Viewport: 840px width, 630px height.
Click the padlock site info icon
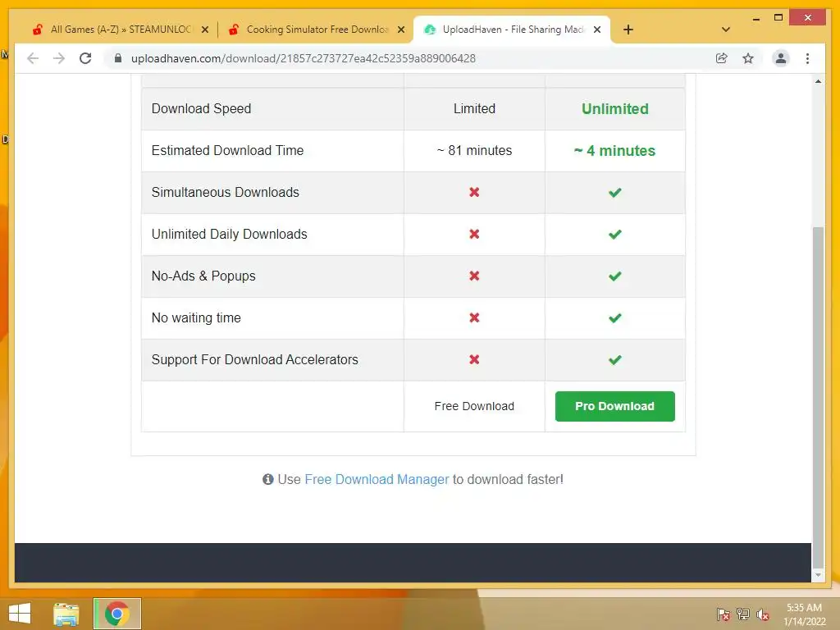pyautogui.click(x=118, y=58)
